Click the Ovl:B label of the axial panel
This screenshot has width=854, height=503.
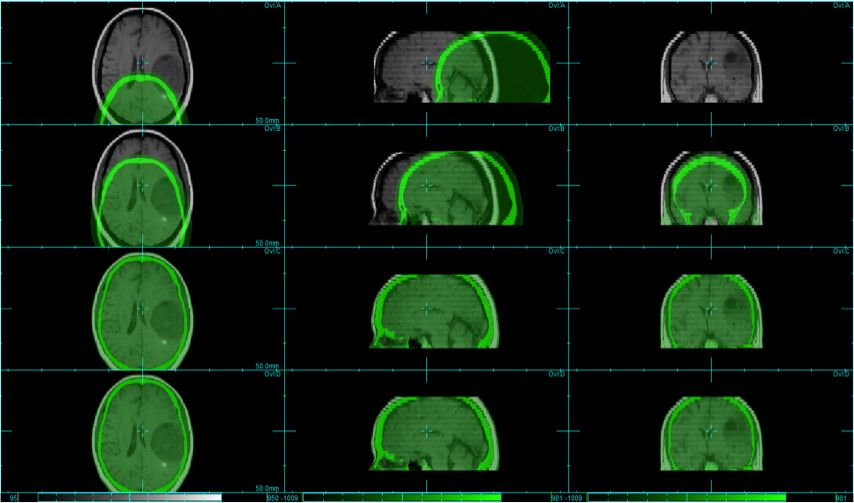pyautogui.click(x=272, y=129)
